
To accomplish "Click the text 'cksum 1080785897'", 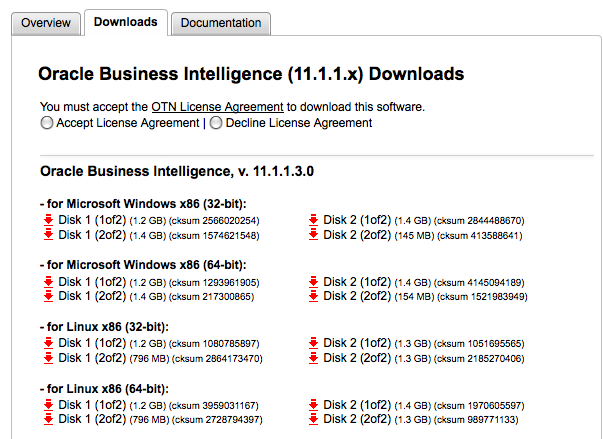I will (214, 344).
